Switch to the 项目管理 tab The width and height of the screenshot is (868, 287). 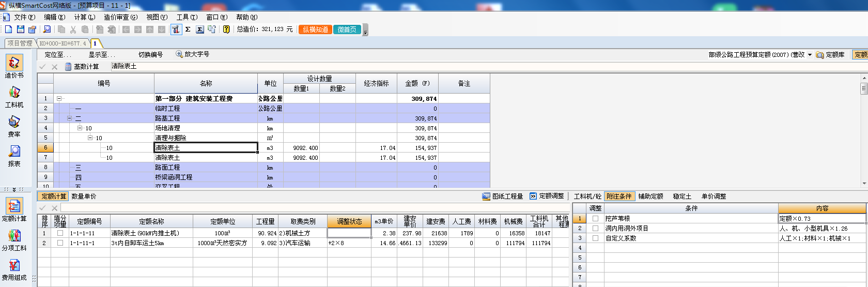coord(20,43)
